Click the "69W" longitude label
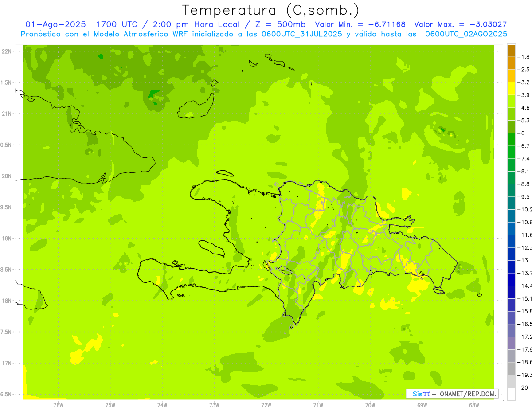The image size is (532, 411). 422,405
